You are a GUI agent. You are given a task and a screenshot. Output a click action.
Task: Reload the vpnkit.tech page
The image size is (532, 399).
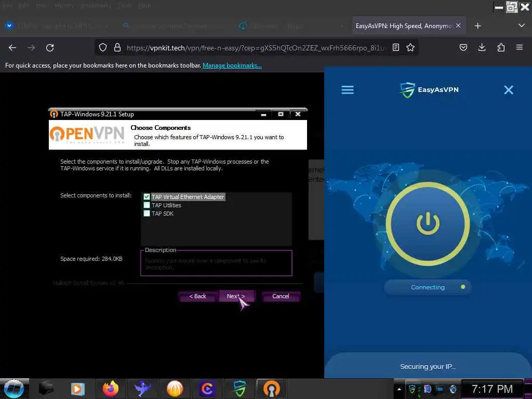[x=50, y=48]
